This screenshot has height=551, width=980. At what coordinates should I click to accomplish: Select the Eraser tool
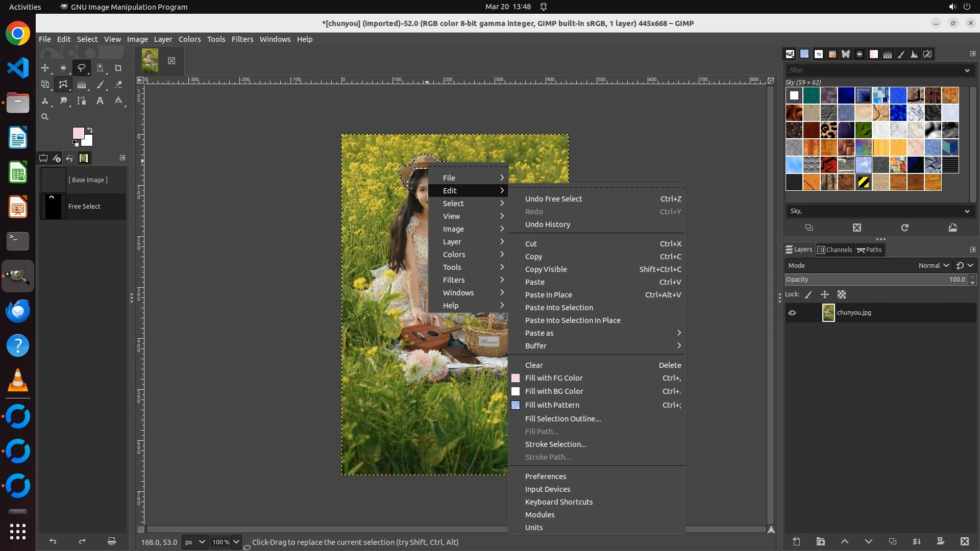[x=118, y=85]
